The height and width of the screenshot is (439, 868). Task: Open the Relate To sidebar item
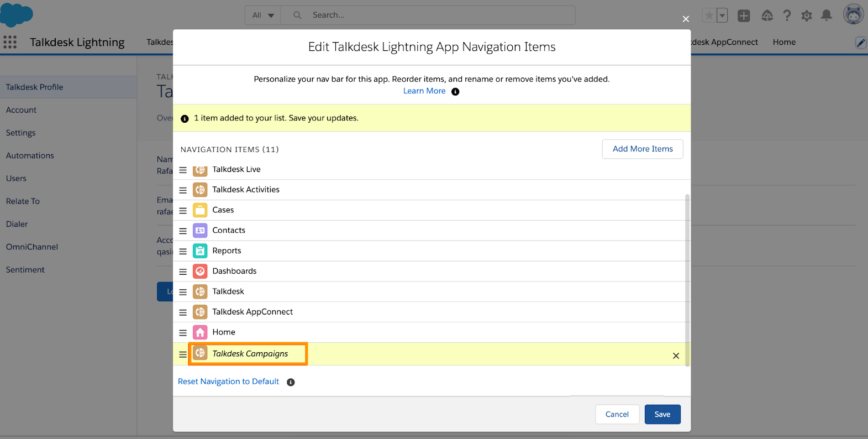coord(69,201)
